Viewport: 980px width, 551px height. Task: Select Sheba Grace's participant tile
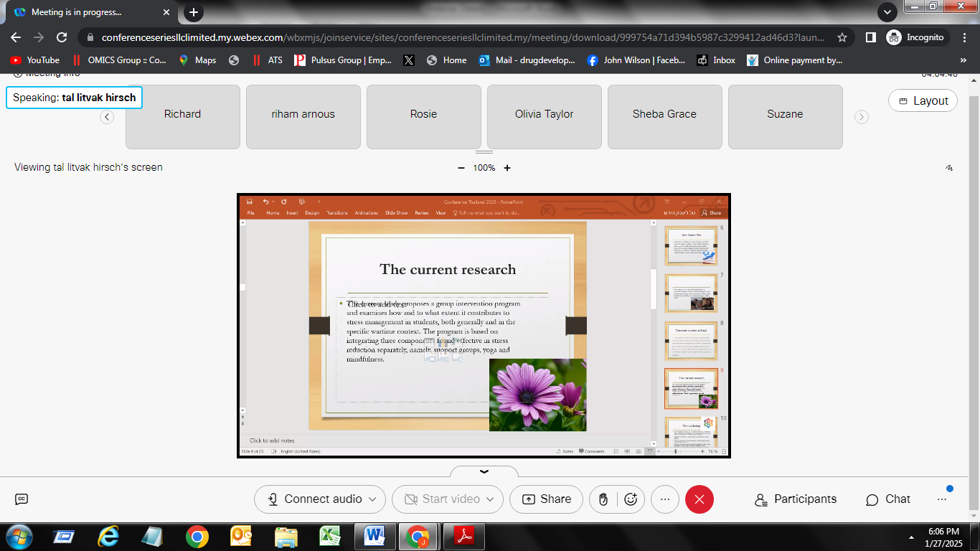pyautogui.click(x=665, y=117)
